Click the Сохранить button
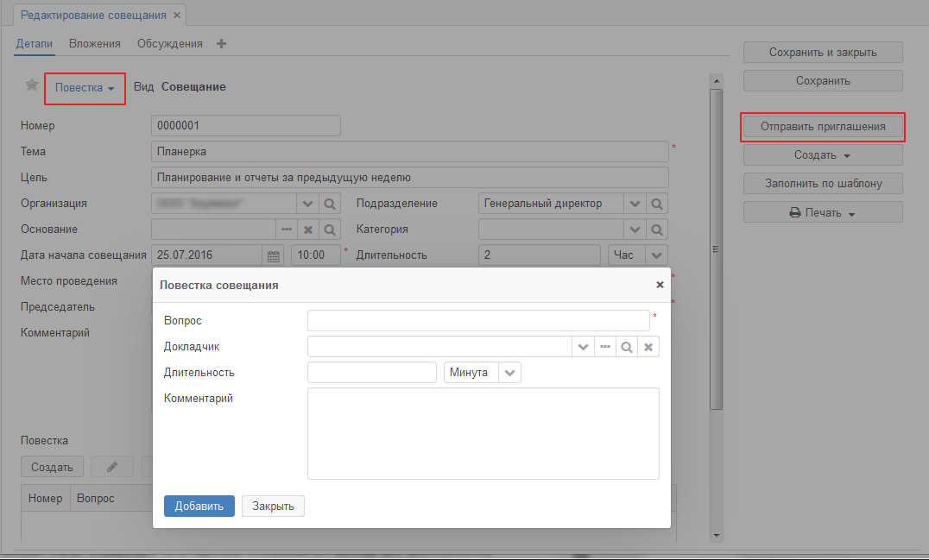This screenshot has height=560, width=929. (823, 80)
